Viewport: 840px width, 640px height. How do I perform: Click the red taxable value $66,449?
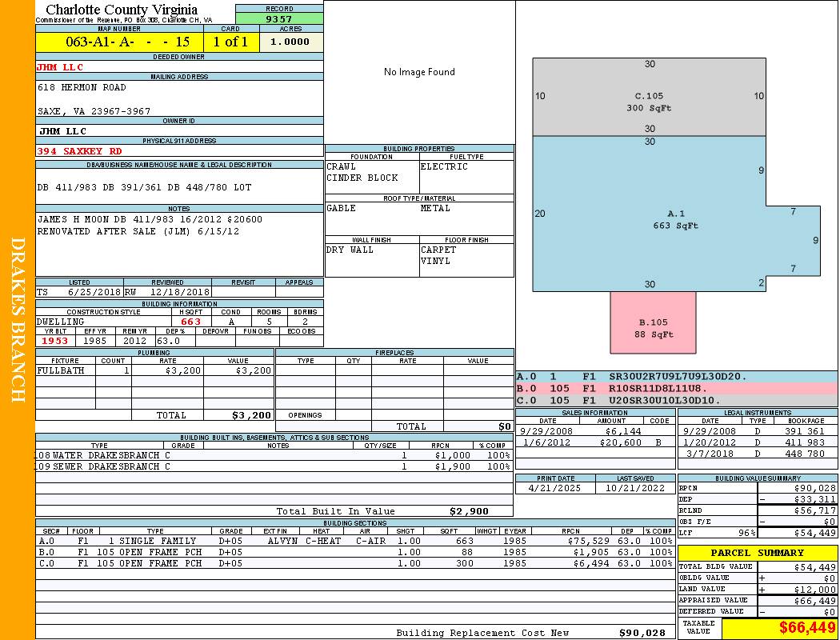click(779, 629)
